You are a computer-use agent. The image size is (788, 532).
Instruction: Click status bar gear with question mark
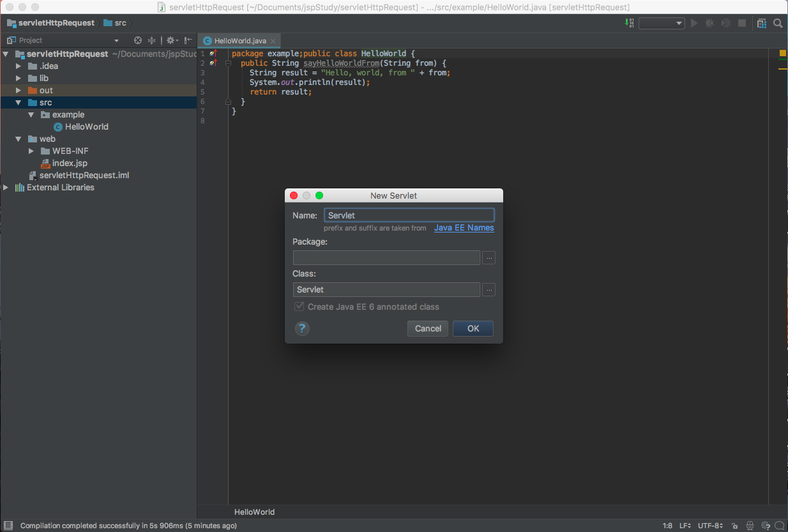click(764, 526)
